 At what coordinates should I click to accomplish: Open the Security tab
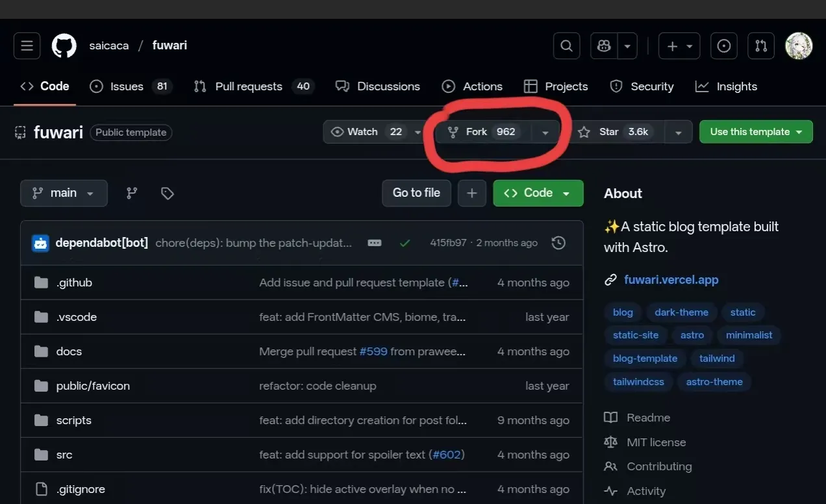coord(642,86)
